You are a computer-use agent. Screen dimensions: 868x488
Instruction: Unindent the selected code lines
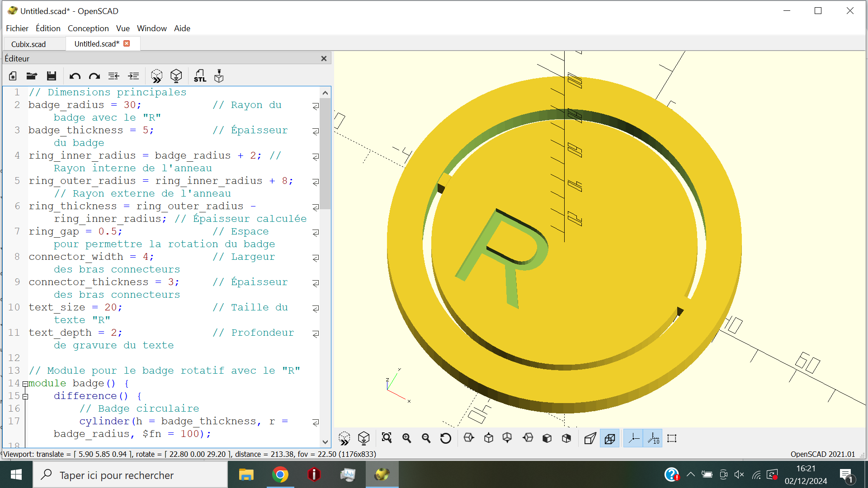[114, 76]
